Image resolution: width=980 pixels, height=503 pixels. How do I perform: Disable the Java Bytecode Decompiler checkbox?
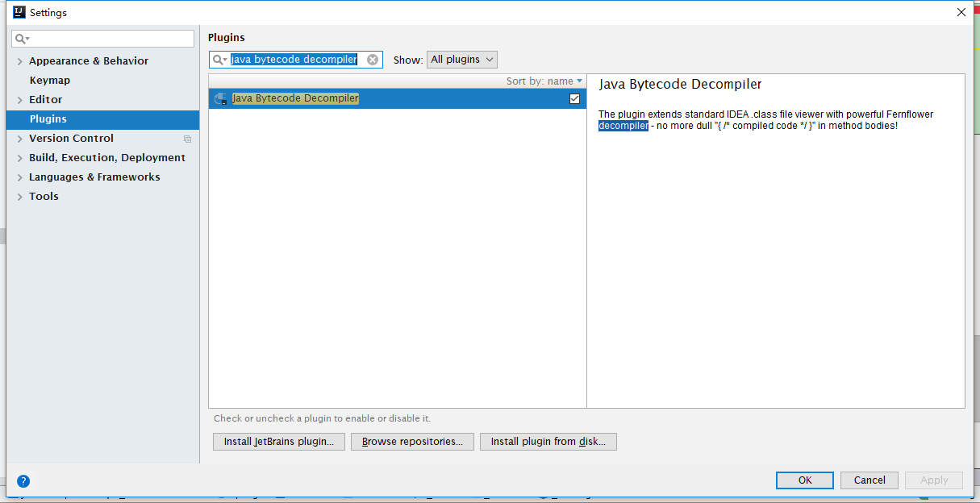pos(574,98)
